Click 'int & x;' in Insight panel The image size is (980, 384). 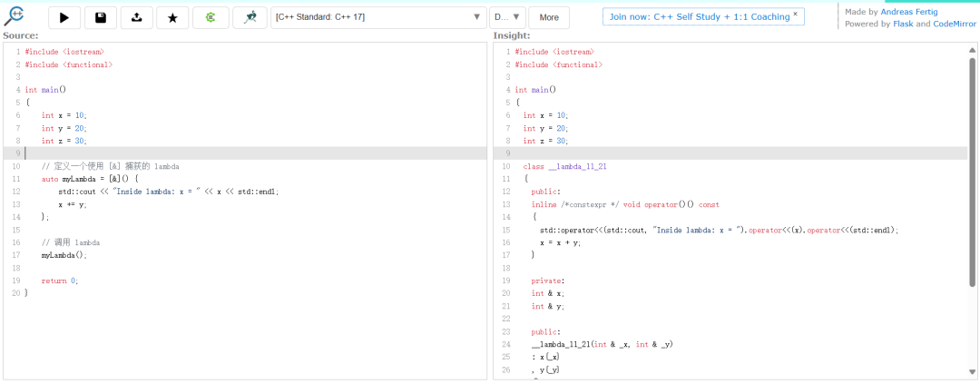click(550, 293)
